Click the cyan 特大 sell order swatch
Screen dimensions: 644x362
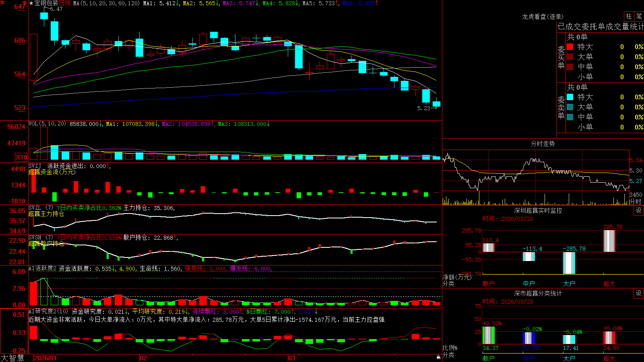570,97
